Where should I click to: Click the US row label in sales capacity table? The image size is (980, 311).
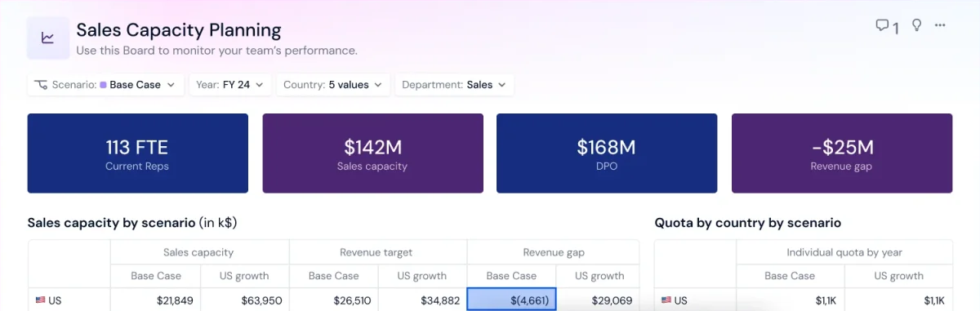(69, 300)
